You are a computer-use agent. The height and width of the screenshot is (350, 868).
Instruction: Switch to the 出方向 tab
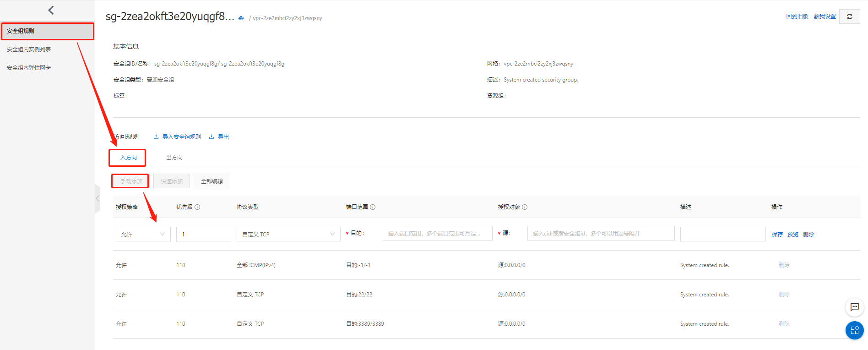[x=174, y=158]
